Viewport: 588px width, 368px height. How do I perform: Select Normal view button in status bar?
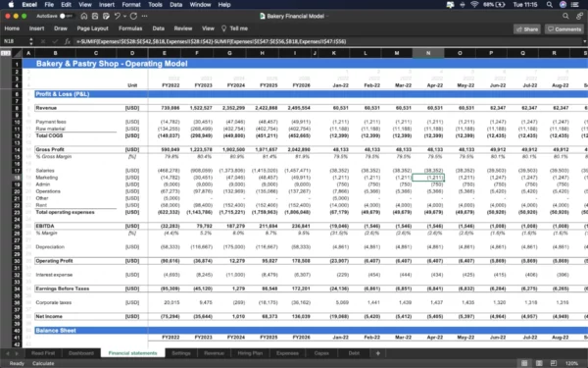click(x=524, y=363)
